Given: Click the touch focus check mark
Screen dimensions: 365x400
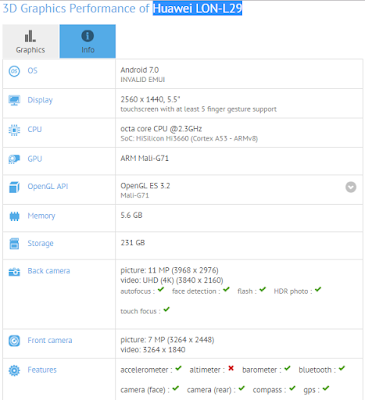Looking at the screenshot, I should click(167, 309).
